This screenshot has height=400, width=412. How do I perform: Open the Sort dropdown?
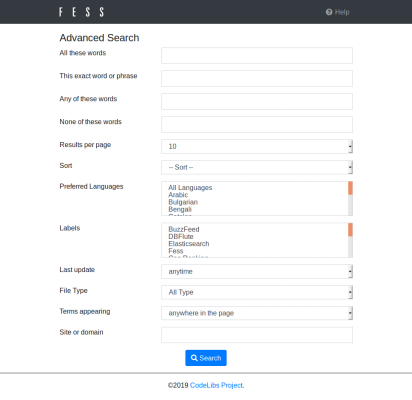[x=257, y=167]
